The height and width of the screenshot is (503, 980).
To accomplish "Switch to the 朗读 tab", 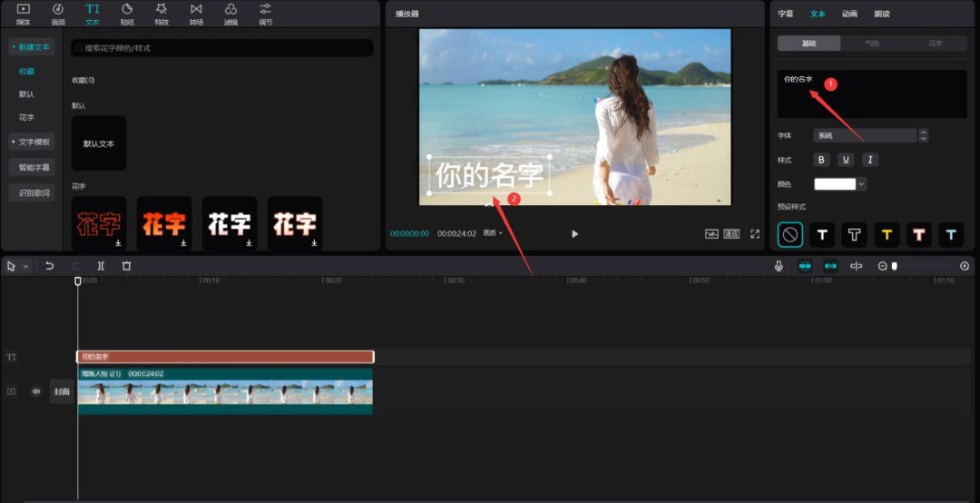I will 882,14.
